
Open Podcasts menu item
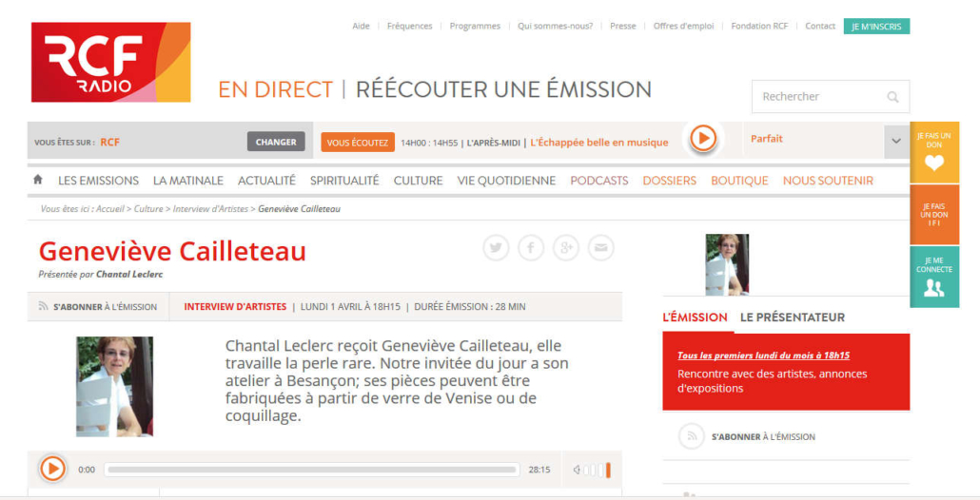599,181
